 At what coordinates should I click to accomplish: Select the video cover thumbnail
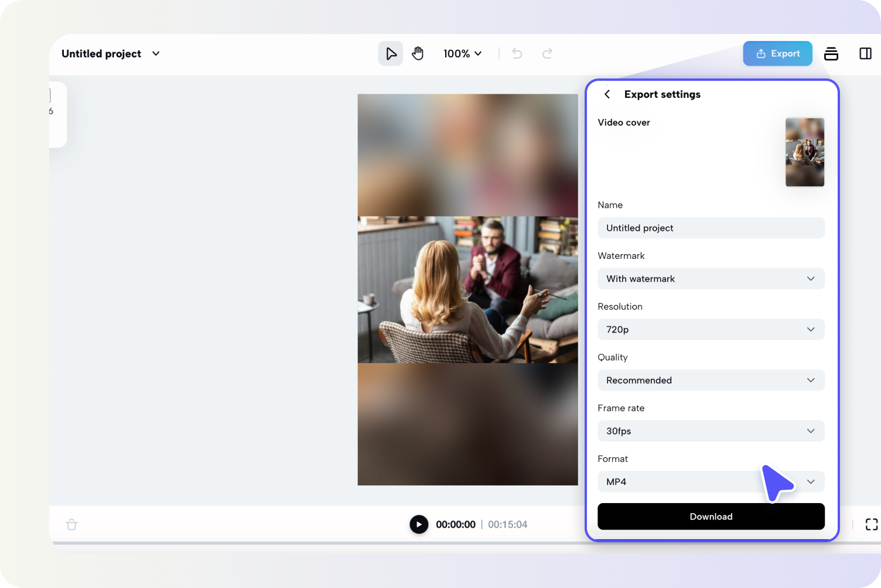(804, 152)
